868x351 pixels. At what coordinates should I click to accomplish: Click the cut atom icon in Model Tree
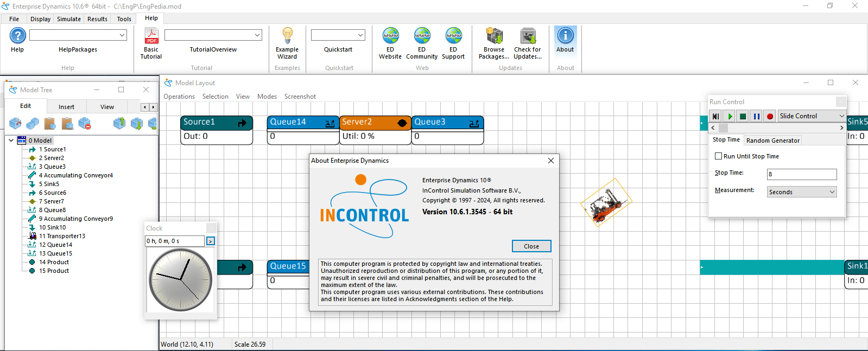(15, 124)
